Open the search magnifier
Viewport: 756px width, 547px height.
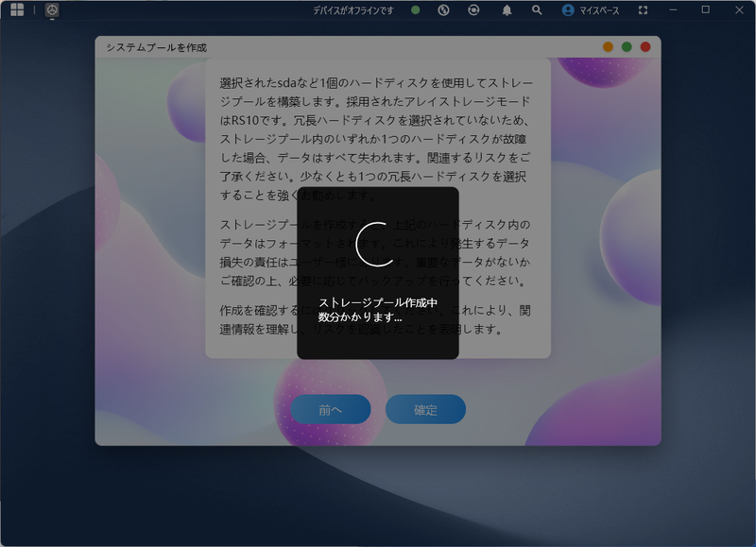(x=536, y=9)
